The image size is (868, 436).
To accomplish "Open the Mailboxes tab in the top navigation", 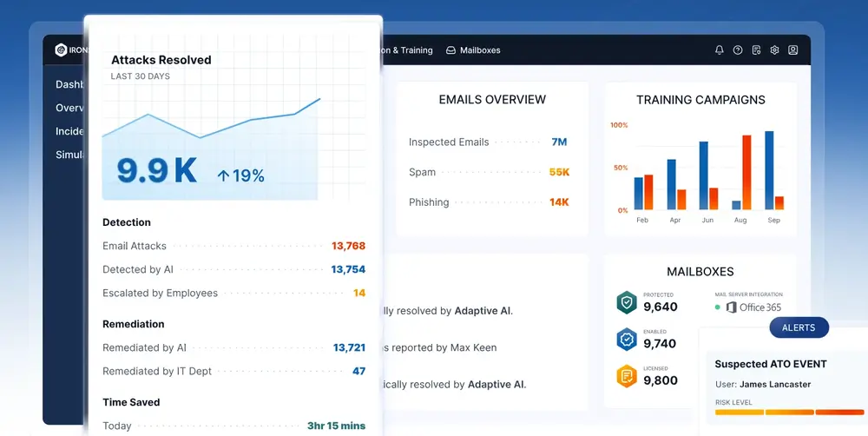I will pos(473,50).
